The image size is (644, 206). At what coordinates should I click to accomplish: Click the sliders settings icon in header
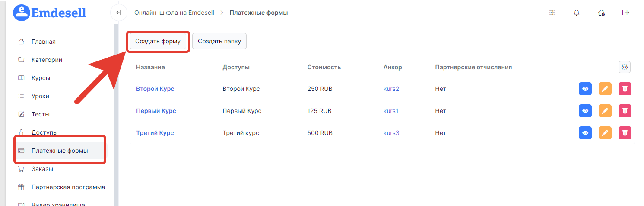[x=552, y=13]
